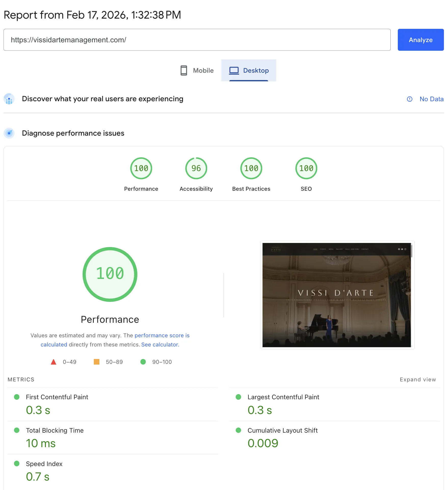Screen dimensions: 448x490
Task: Click the green dot beside First Contentful Paint
Action: coord(17,397)
